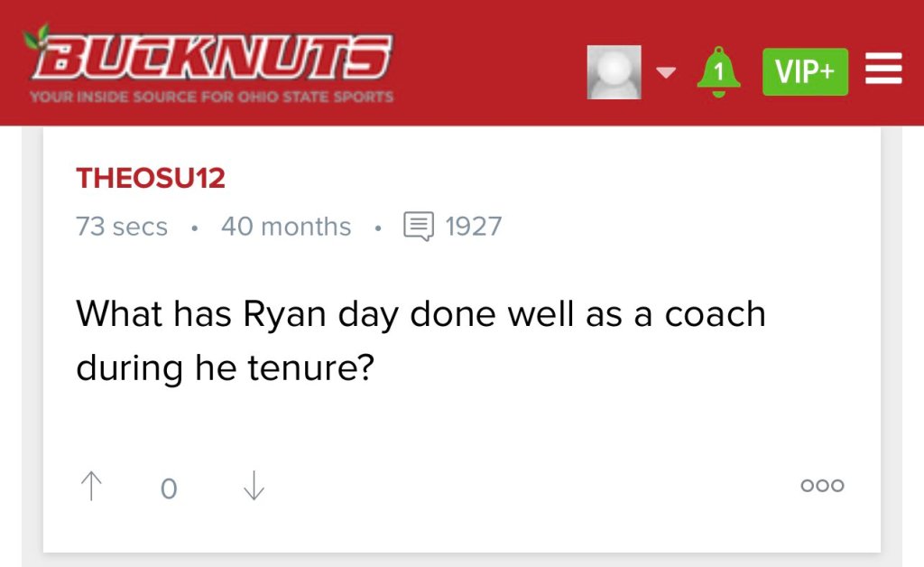The height and width of the screenshot is (567, 924).
Task: Click the leaf icon on the logo
Action: click(x=38, y=38)
